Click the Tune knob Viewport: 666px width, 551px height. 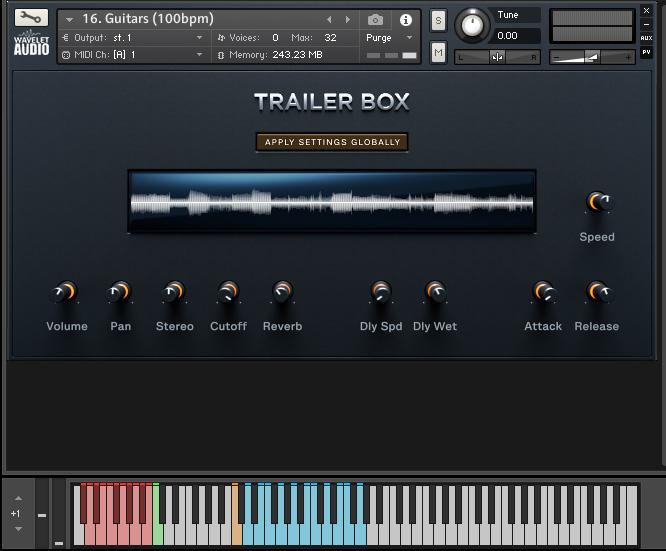[471, 25]
